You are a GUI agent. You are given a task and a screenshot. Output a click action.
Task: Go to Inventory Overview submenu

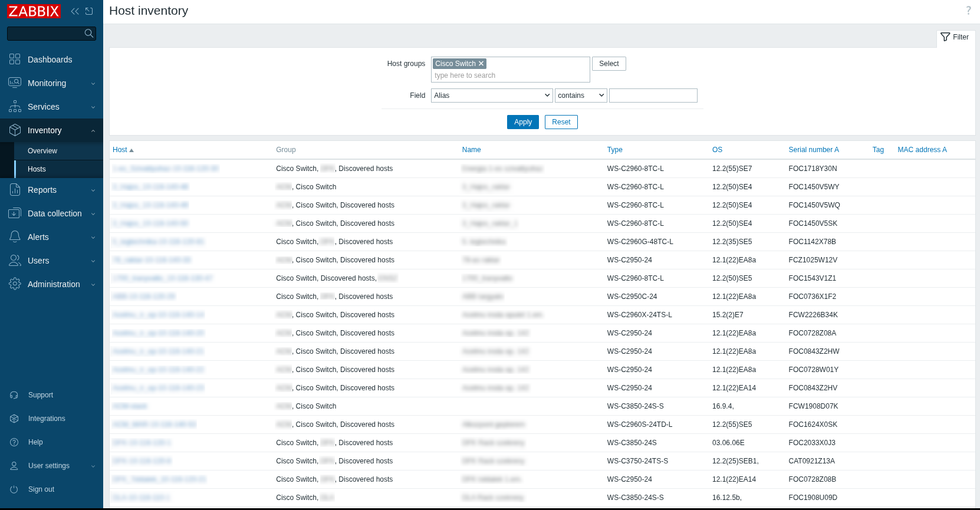(42, 151)
